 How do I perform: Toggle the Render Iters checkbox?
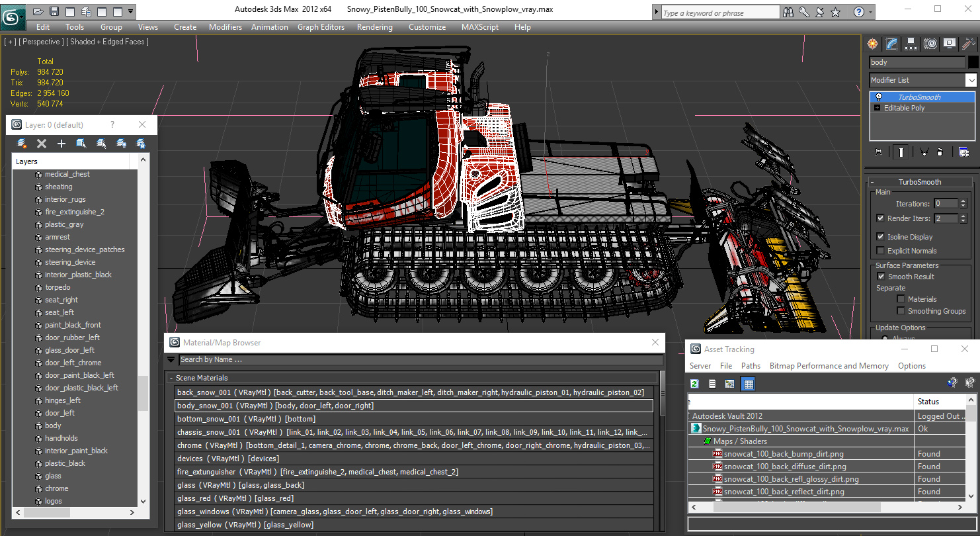pyautogui.click(x=880, y=218)
